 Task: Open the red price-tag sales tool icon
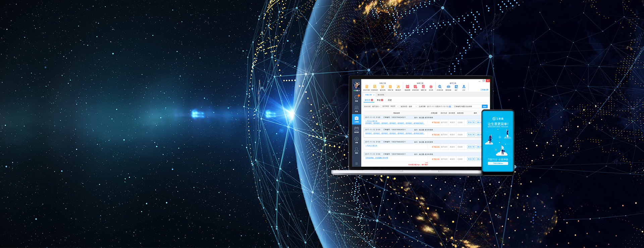click(x=416, y=87)
